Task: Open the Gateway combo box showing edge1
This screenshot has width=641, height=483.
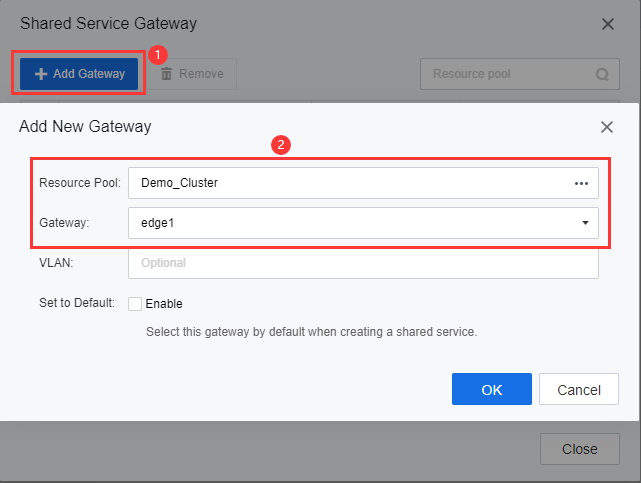Action: click(x=350, y=223)
